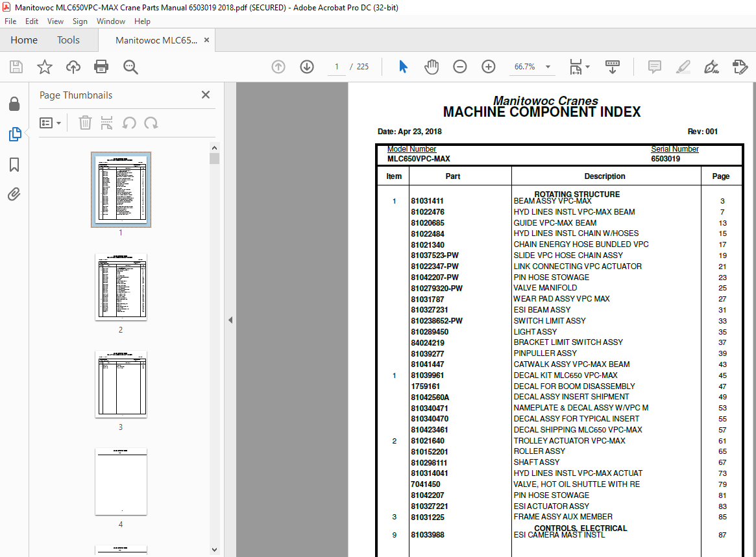Click the Save file icon

click(16, 67)
